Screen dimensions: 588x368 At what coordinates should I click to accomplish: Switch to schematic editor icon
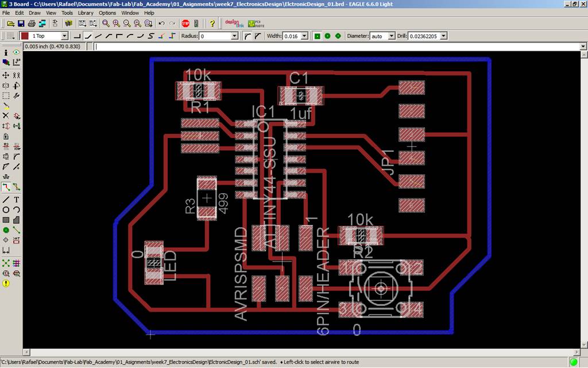point(55,24)
